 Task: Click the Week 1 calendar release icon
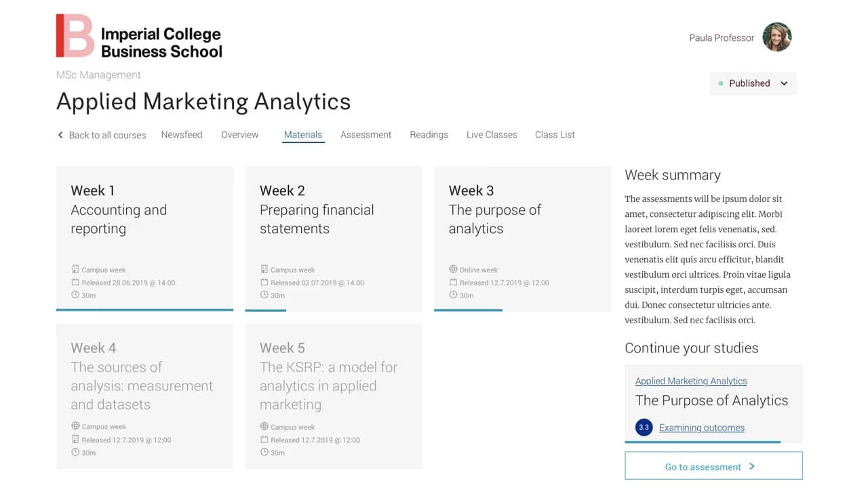pos(75,282)
